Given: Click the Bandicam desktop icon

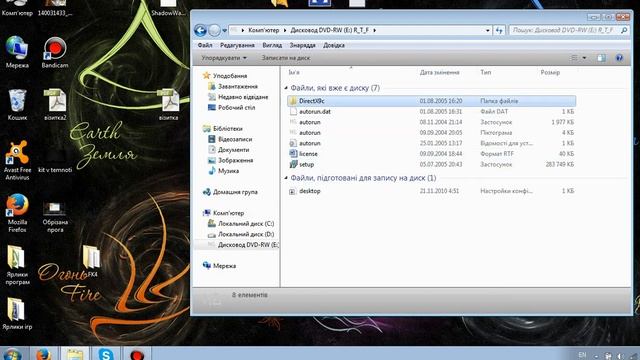Looking at the screenshot, I should [x=55, y=53].
